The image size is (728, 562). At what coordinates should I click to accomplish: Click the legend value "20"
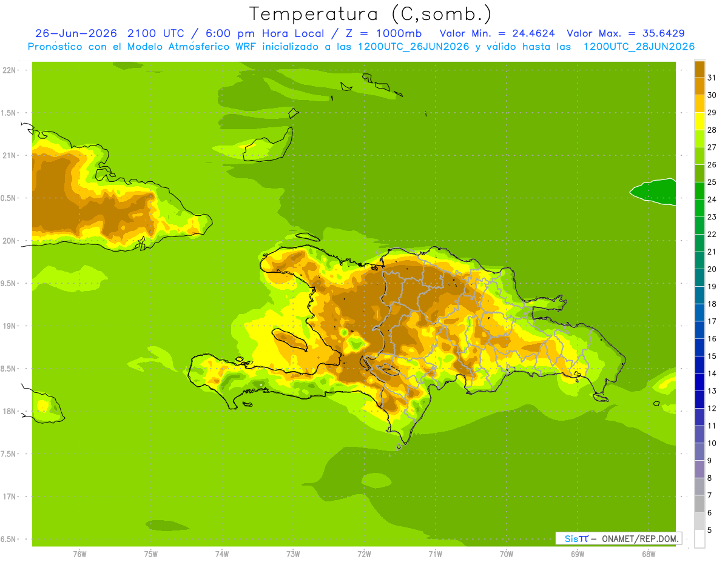point(712,269)
